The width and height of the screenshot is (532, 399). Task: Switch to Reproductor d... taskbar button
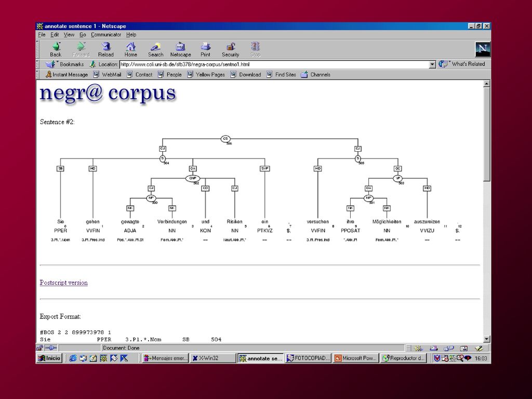403,358
